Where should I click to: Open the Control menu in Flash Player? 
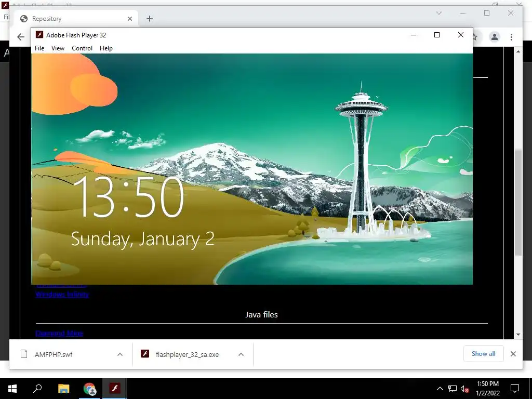pyautogui.click(x=82, y=48)
